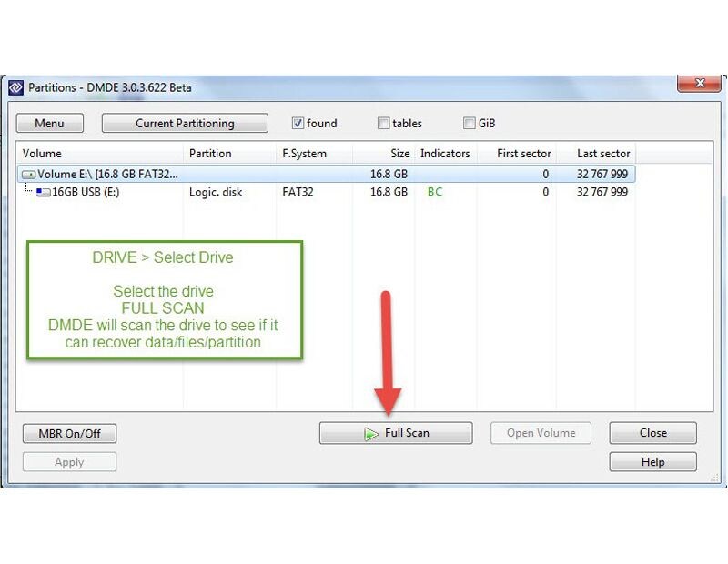Select the Volume E:\ [16.8 GB FAT32 row

coord(327,174)
